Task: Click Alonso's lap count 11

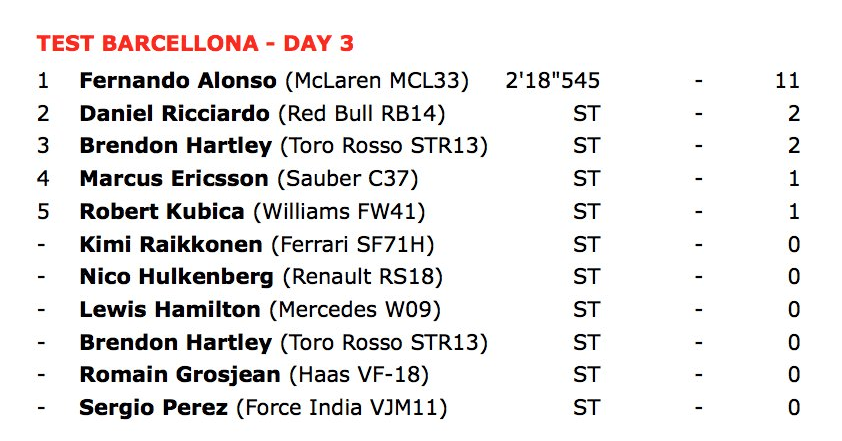Action: coord(788,81)
